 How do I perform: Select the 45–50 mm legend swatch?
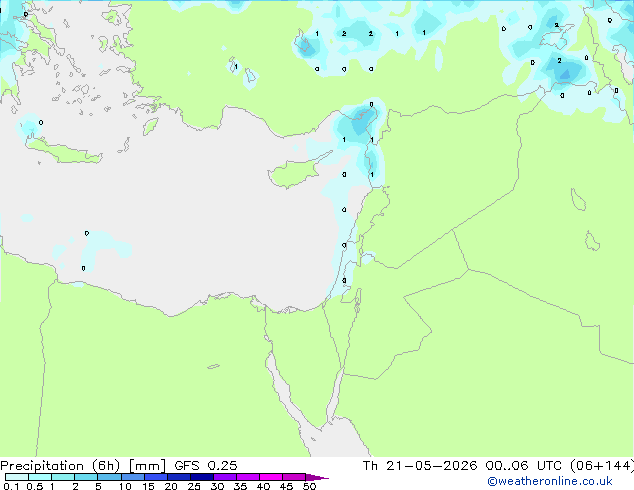294,477
